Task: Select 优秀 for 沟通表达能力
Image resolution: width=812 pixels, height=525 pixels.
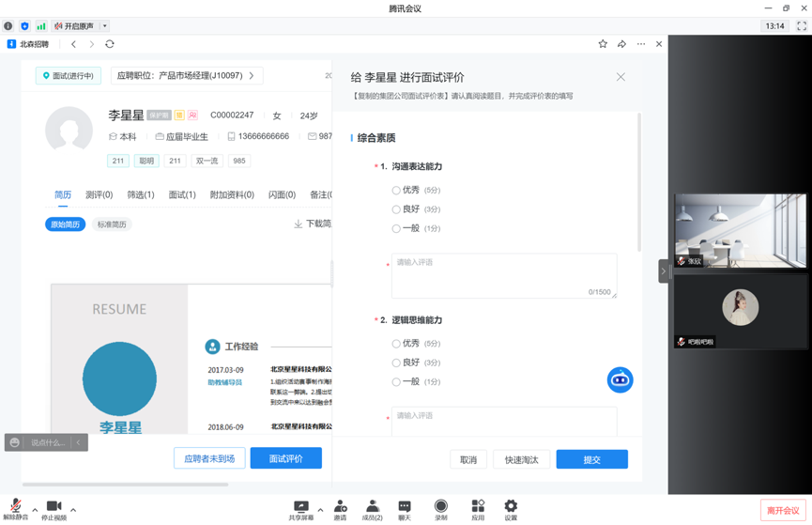Action: point(396,191)
